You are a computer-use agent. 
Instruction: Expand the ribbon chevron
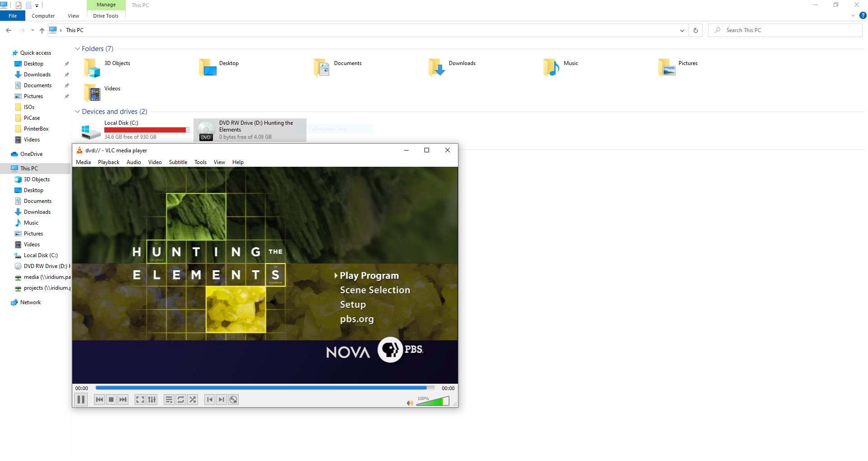pos(853,15)
